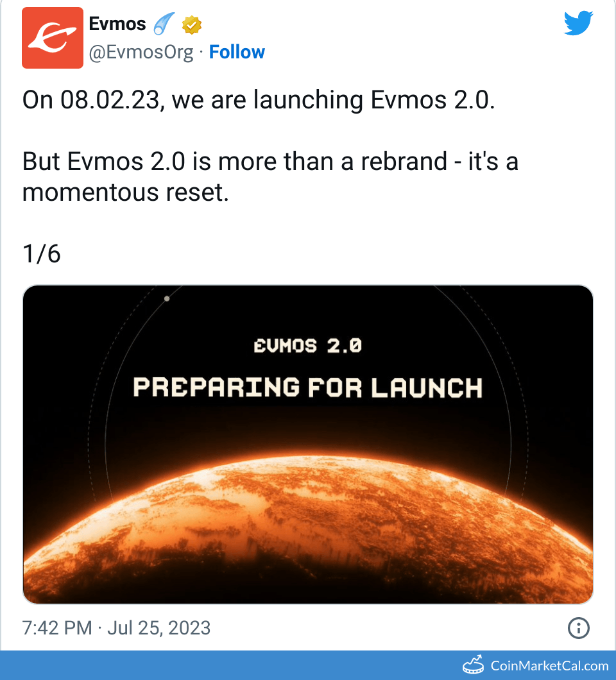Click the PREPARING FOR LAUNCH headline
The height and width of the screenshot is (680, 616).
coord(308,387)
